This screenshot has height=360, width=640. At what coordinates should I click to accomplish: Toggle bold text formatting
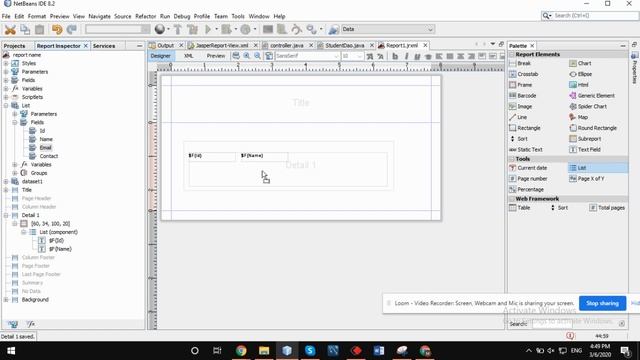pos(395,56)
